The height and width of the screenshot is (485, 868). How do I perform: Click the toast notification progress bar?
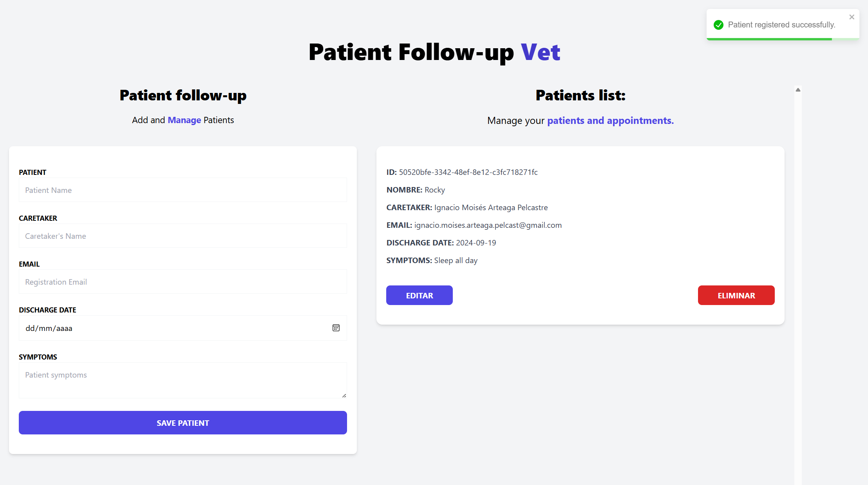click(783, 39)
